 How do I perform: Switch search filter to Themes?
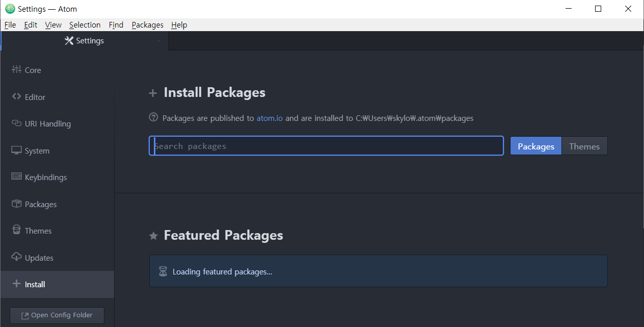[584, 146]
